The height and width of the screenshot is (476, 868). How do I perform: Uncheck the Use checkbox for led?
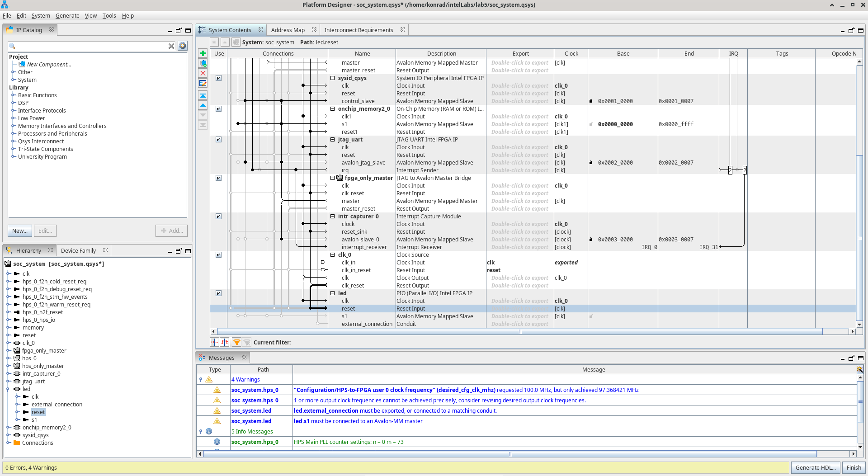point(218,293)
